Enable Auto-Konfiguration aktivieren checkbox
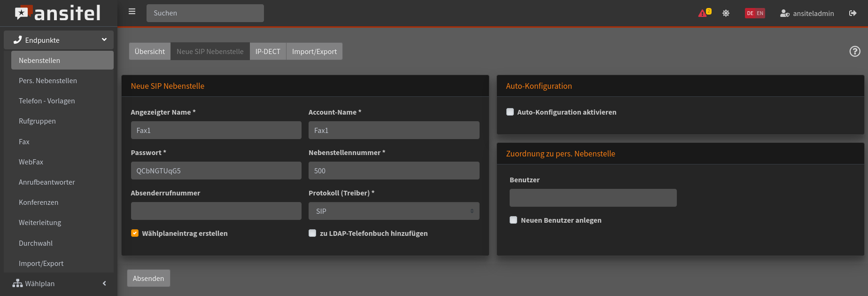The image size is (868, 296). 510,112
